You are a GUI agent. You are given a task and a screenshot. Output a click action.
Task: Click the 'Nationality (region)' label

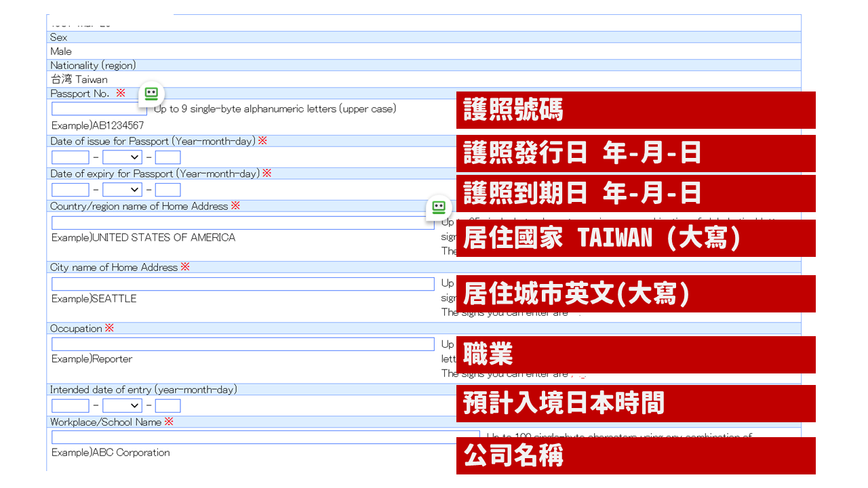[93, 66]
